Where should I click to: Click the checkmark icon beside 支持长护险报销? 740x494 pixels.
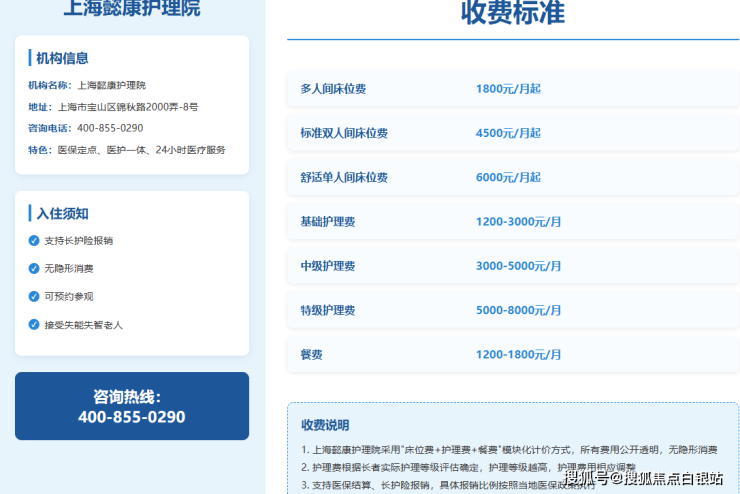pos(34,241)
